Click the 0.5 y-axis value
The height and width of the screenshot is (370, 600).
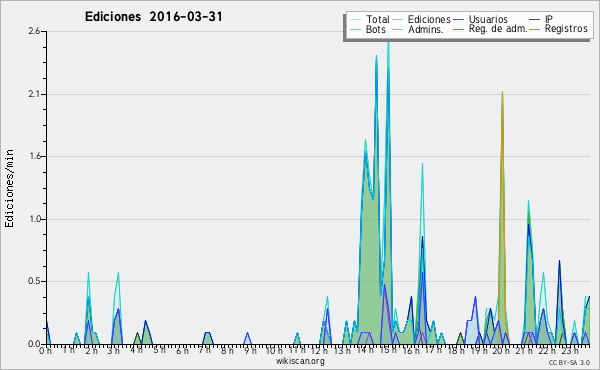tap(34, 281)
